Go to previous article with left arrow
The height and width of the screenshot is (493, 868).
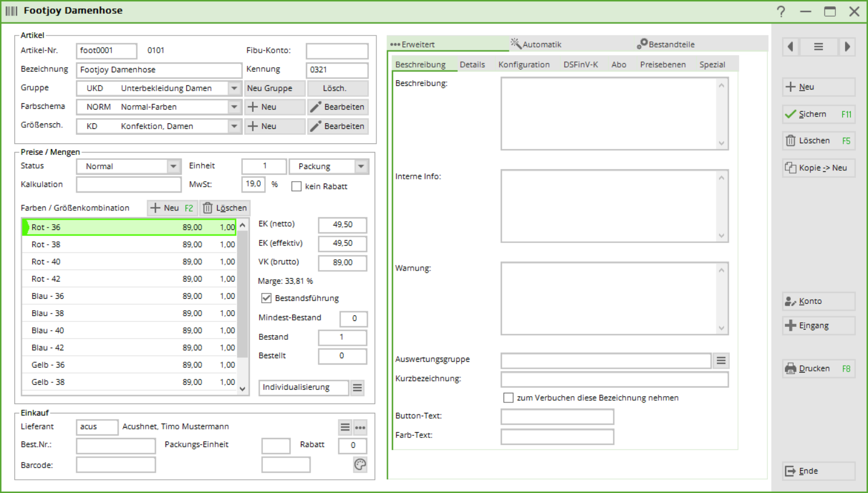click(791, 47)
